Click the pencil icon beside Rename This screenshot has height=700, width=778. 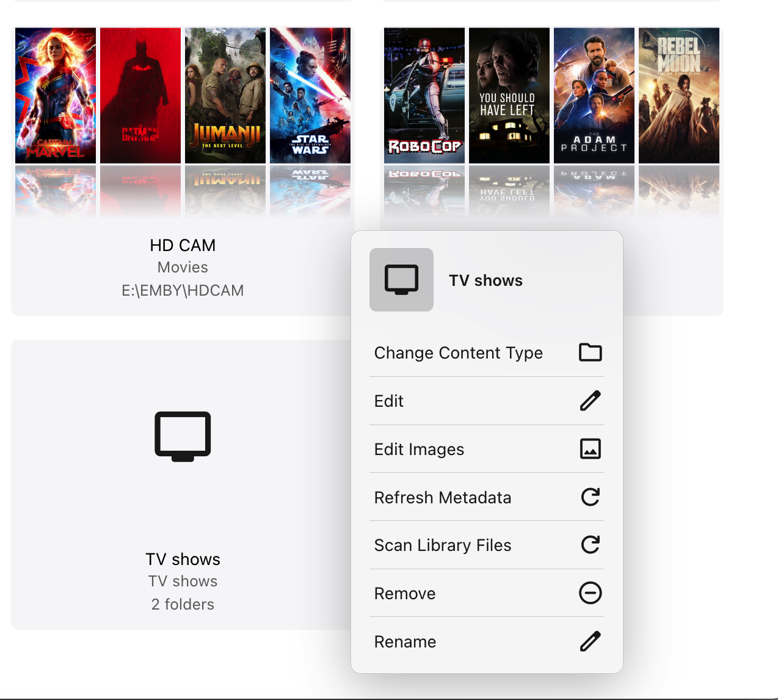click(590, 641)
